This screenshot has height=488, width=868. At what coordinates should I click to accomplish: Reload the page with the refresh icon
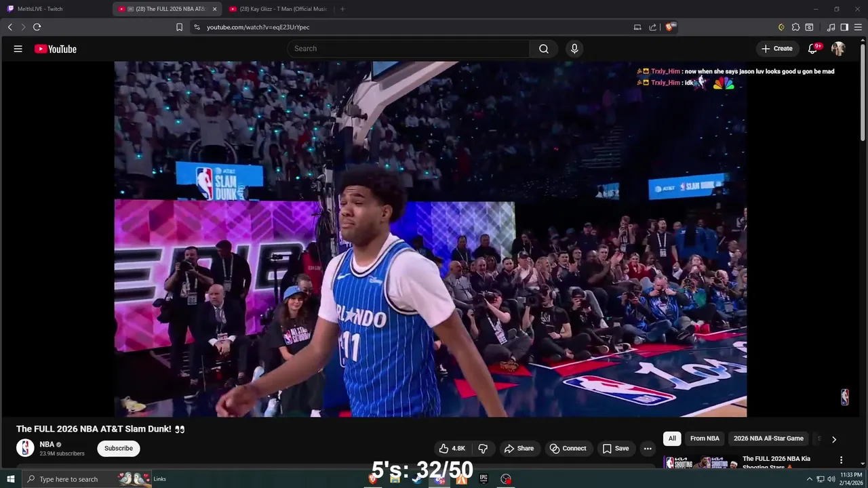(37, 27)
